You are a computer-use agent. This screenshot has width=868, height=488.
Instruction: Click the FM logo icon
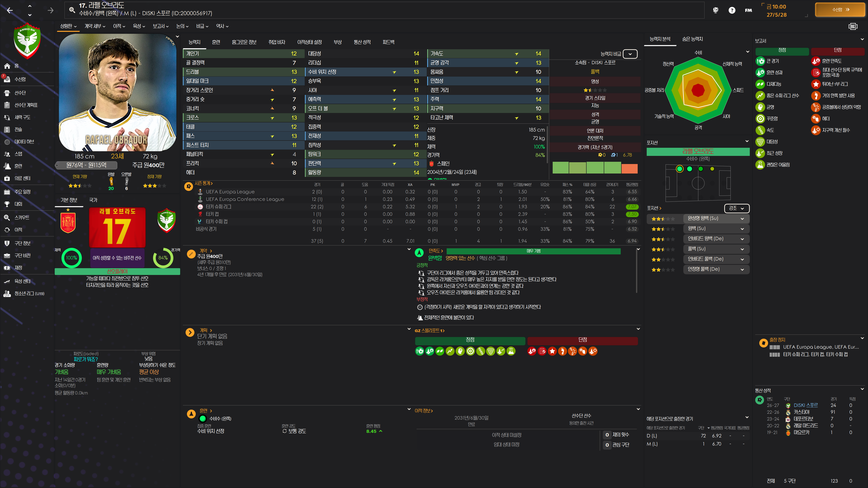(748, 10)
